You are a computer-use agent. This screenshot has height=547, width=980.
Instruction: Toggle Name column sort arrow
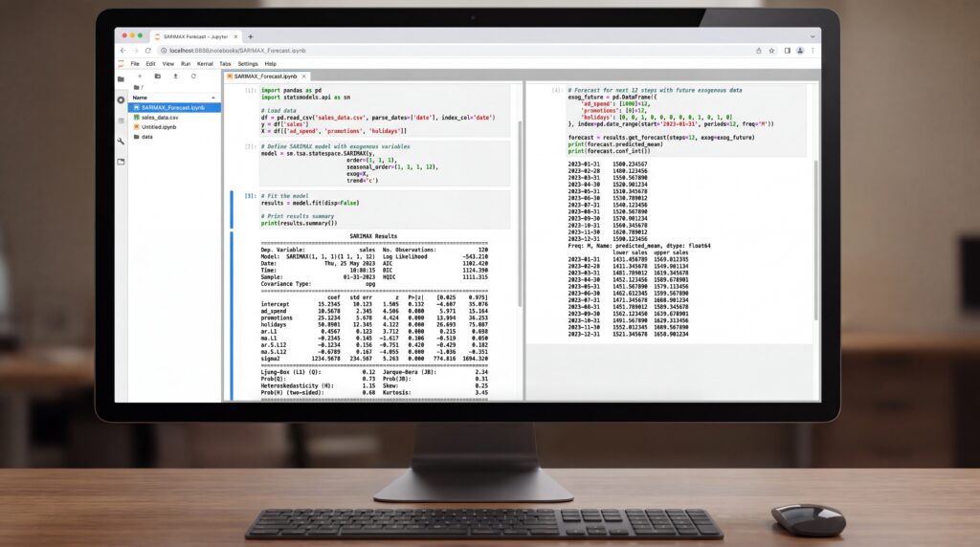tap(213, 98)
